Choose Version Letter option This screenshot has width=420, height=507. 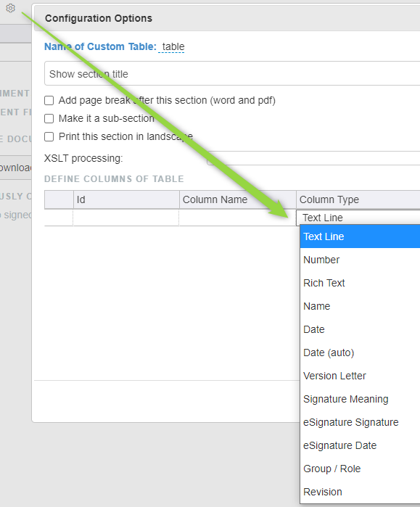[360, 376]
